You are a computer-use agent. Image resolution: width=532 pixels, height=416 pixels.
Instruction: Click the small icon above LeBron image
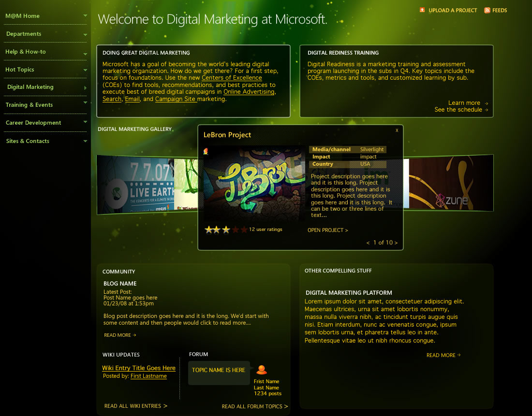(206, 151)
